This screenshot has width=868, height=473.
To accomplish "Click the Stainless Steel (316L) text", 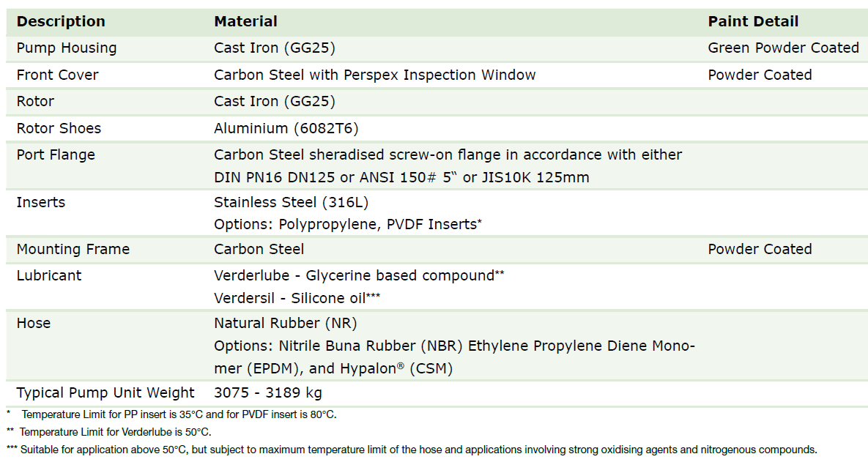I will point(296,203).
